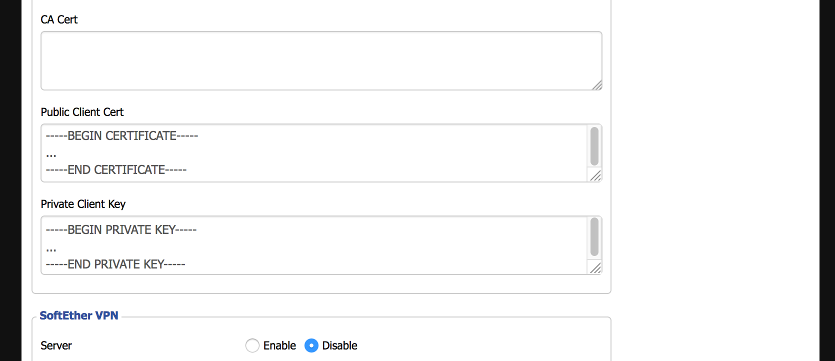
Task: Click the CA Cert box resize handle
Action: pos(596,85)
